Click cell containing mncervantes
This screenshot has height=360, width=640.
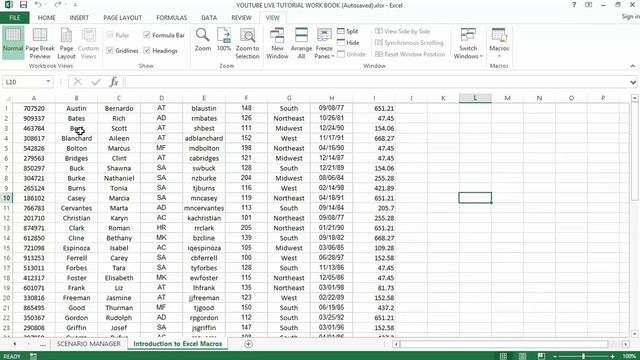[204, 208]
